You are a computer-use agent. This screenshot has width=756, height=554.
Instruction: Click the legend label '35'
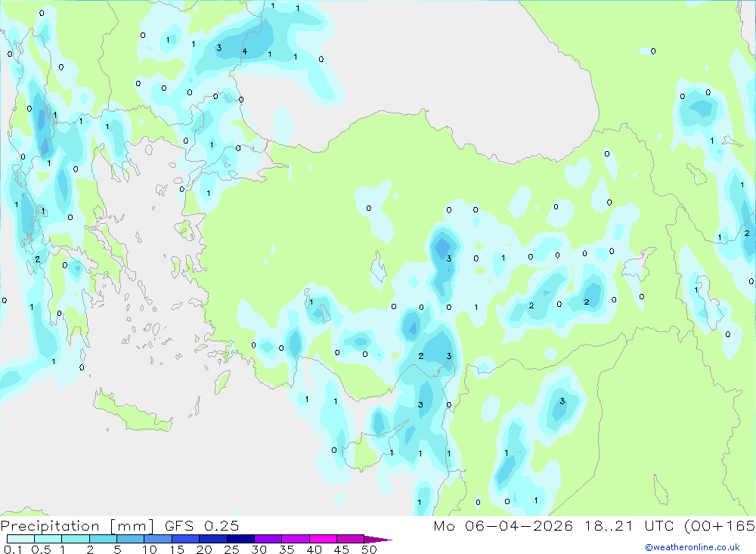pos(287,549)
